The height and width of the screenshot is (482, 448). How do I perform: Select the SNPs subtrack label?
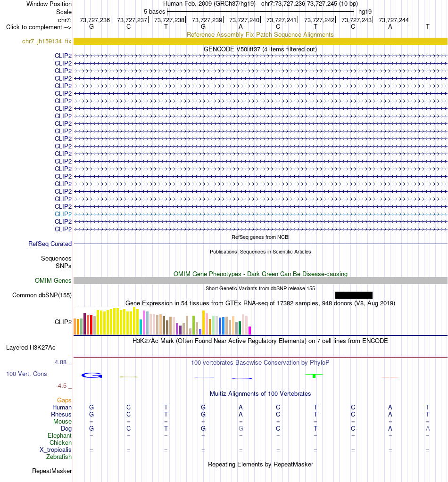(x=63, y=266)
